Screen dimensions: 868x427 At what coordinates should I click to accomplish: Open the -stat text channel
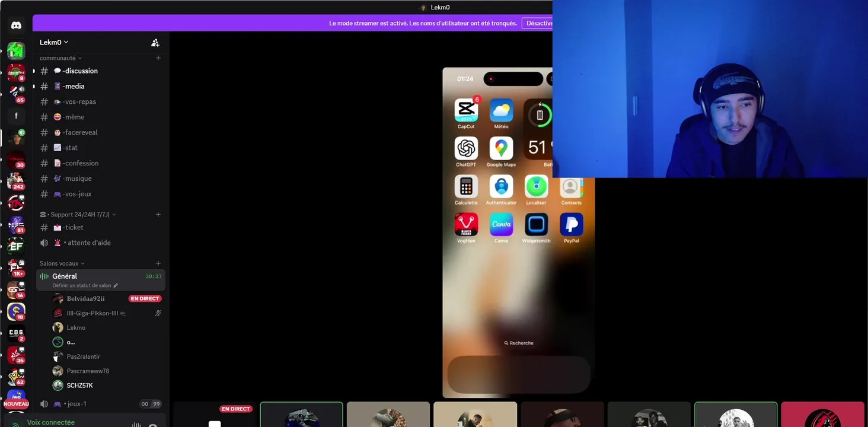coord(101,148)
